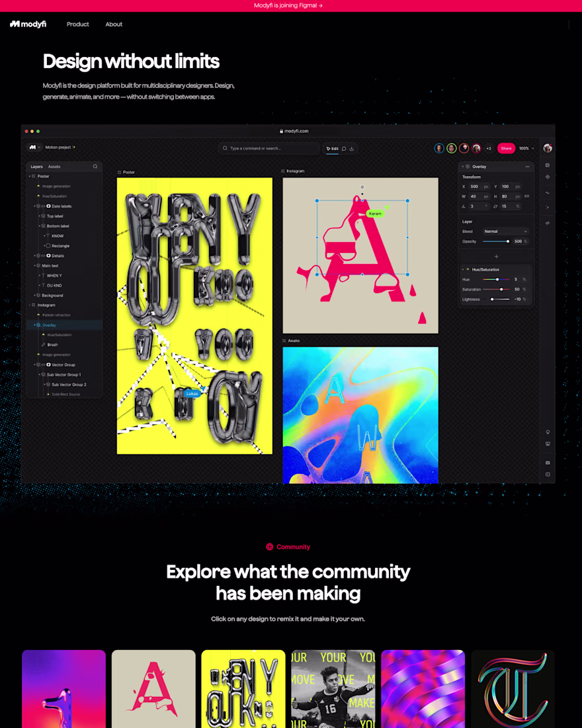582x728 pixels.
Task: Open the soccer player community thumbnail
Action: [x=333, y=689]
